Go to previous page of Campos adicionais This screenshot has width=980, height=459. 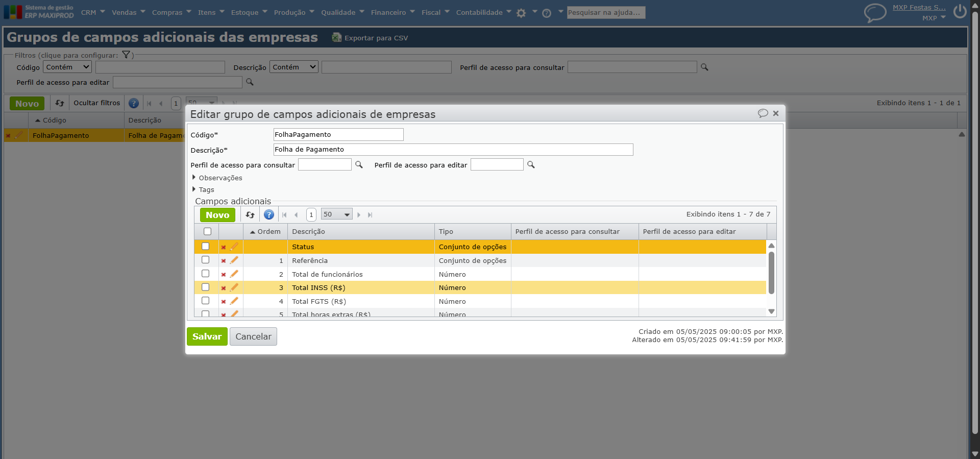296,215
